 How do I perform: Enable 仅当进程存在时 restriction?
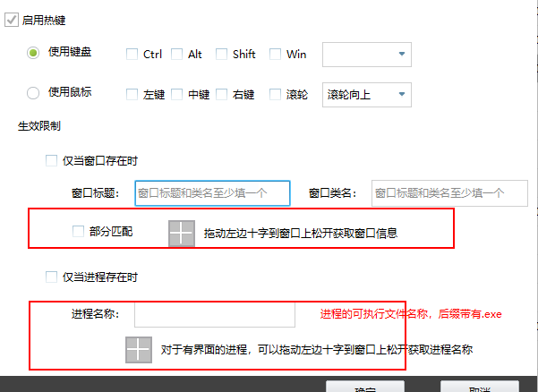click(51, 277)
